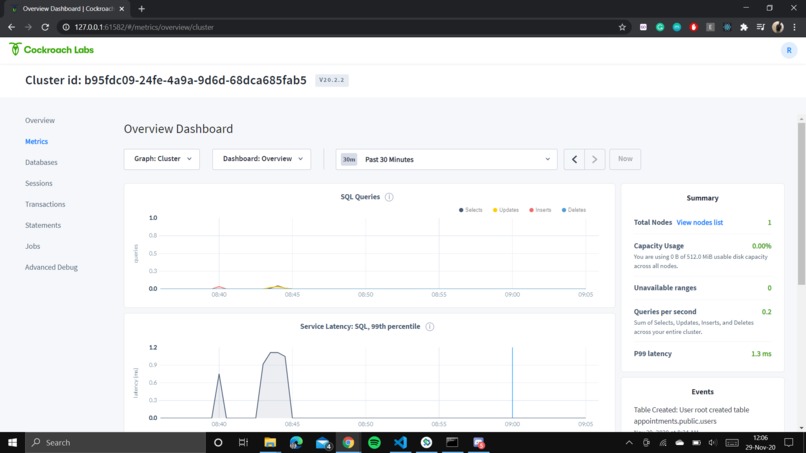Select Metrics in the sidebar
This screenshot has width=806, height=453.
point(36,141)
